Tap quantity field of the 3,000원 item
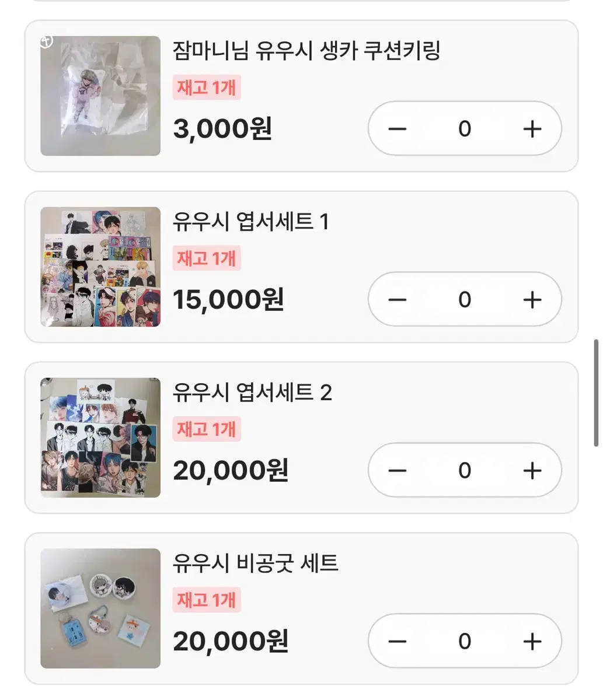603x700 pixels. point(465,129)
